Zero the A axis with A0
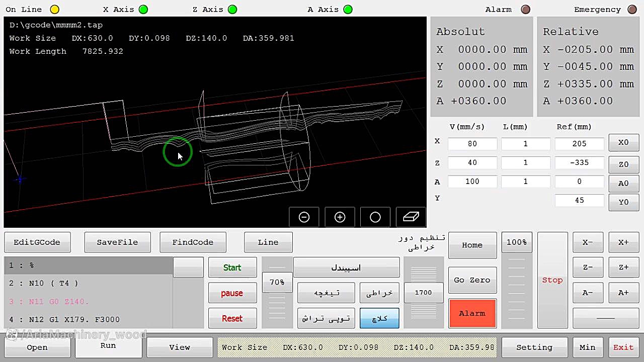This screenshot has width=644, height=362. (623, 184)
